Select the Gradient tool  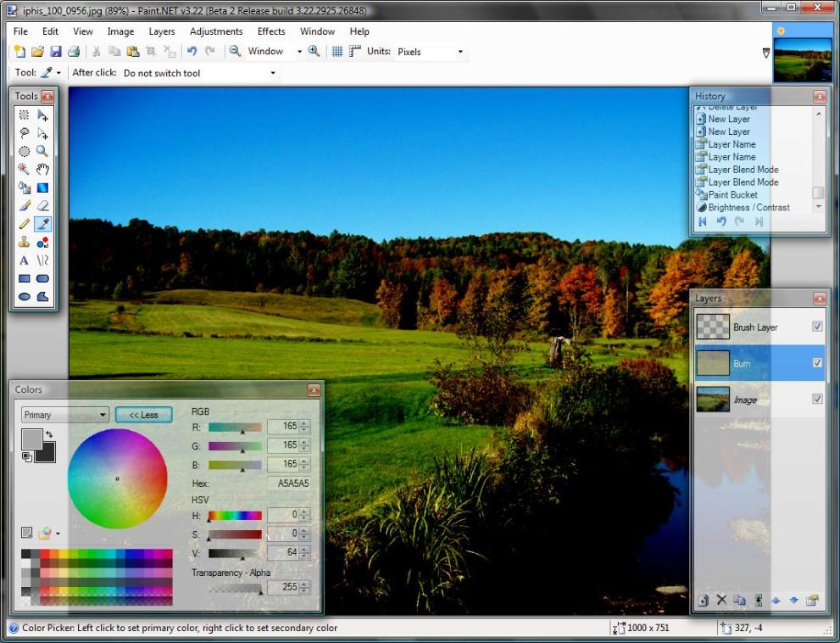tap(42, 187)
